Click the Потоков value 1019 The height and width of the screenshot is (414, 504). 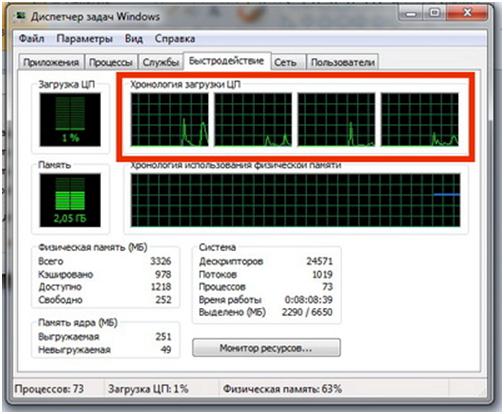pos(322,274)
